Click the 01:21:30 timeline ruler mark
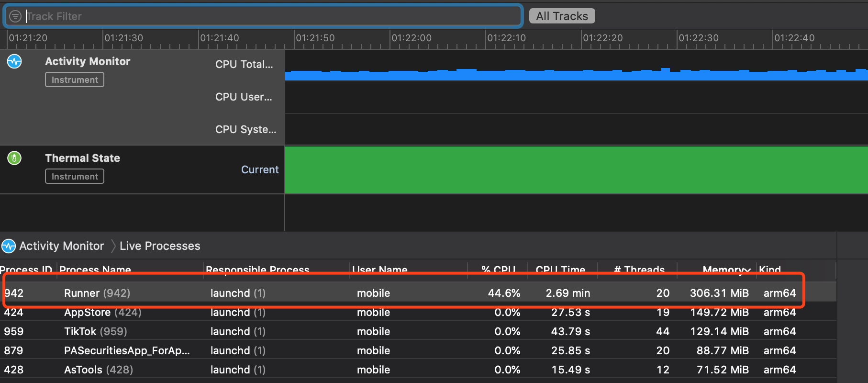The height and width of the screenshot is (383, 868). click(x=123, y=38)
